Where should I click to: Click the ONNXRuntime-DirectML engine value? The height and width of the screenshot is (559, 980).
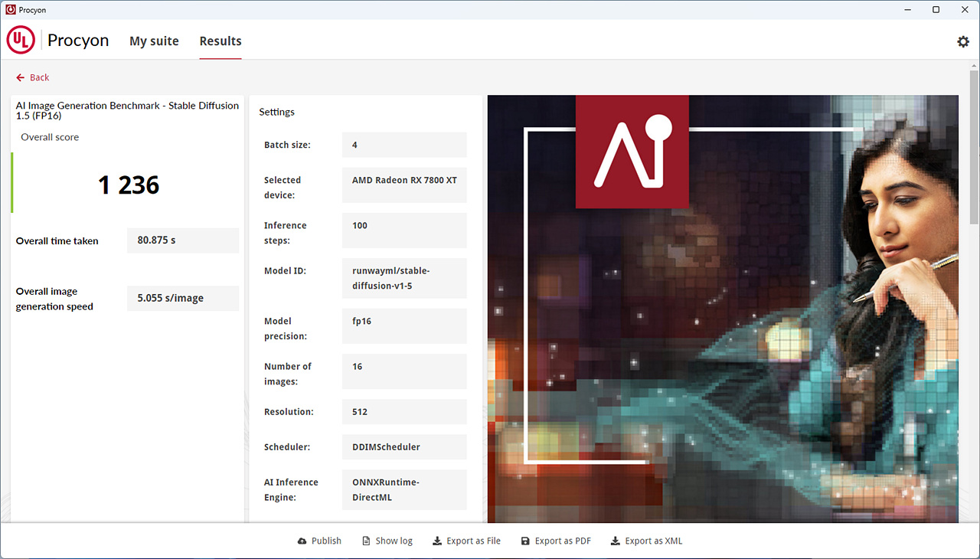(404, 489)
